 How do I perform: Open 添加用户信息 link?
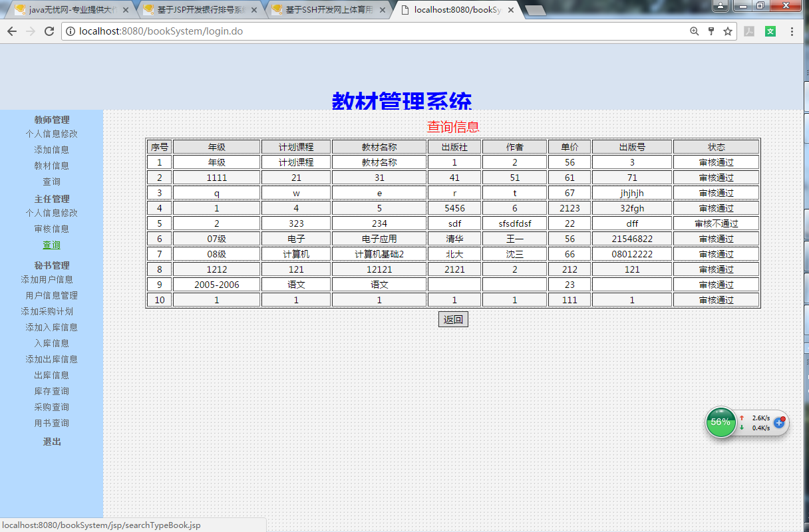47,279
